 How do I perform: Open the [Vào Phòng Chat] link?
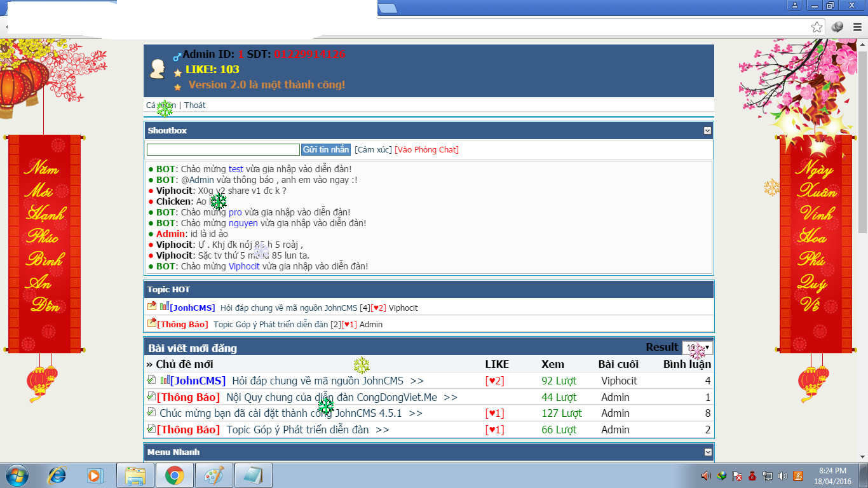[x=426, y=150]
